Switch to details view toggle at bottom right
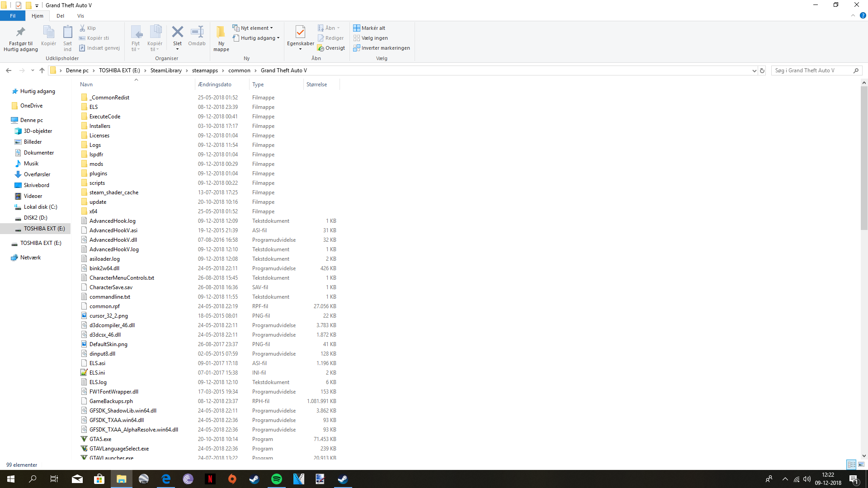Viewport: 868px width, 488px height. pyautogui.click(x=851, y=465)
